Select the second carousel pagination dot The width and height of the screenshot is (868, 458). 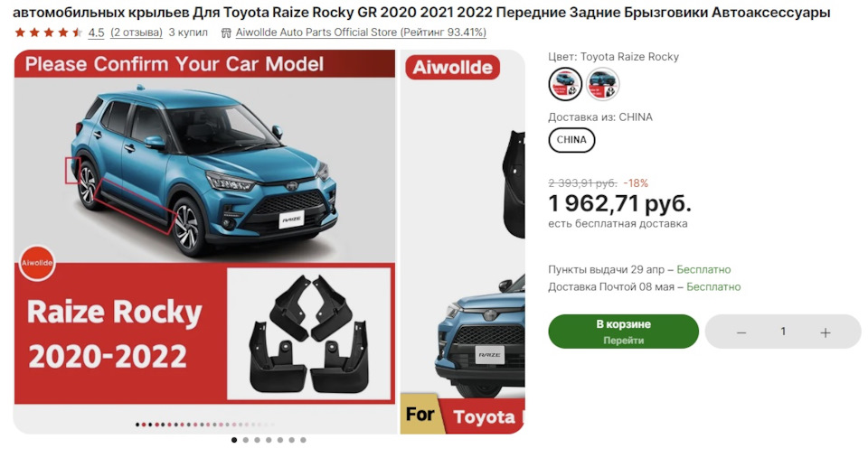tap(246, 440)
